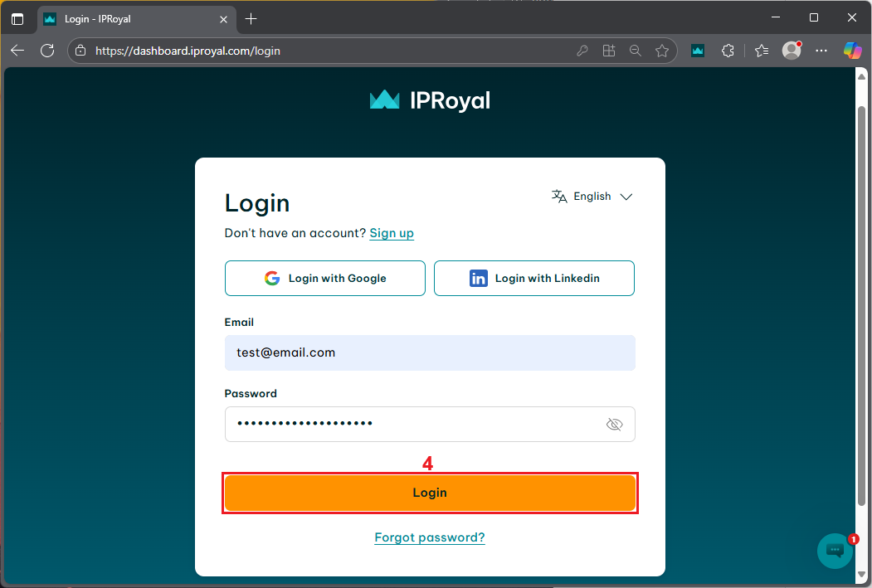Screen dimensions: 872x588
Task: Launch the Copilot sidebar icon
Action: tap(852, 51)
